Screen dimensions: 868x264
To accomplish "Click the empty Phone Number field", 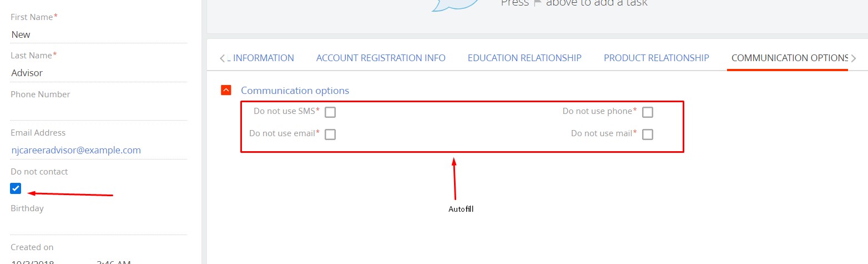I will [x=99, y=111].
